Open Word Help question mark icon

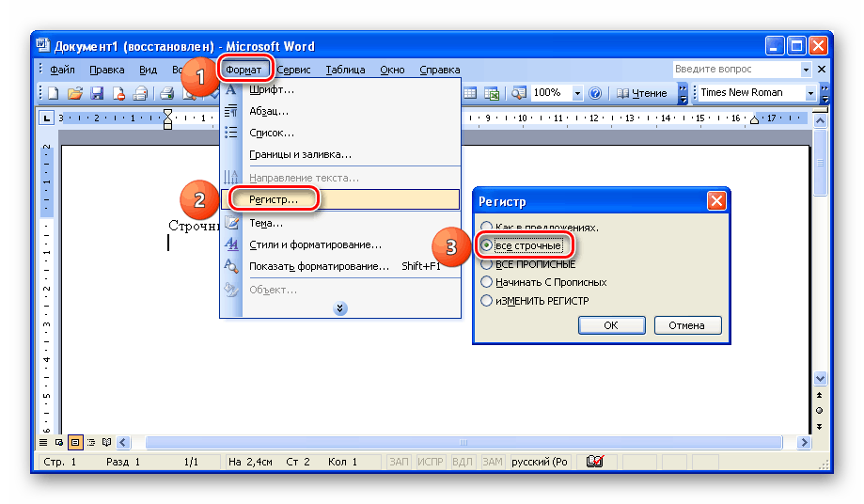pos(596,93)
